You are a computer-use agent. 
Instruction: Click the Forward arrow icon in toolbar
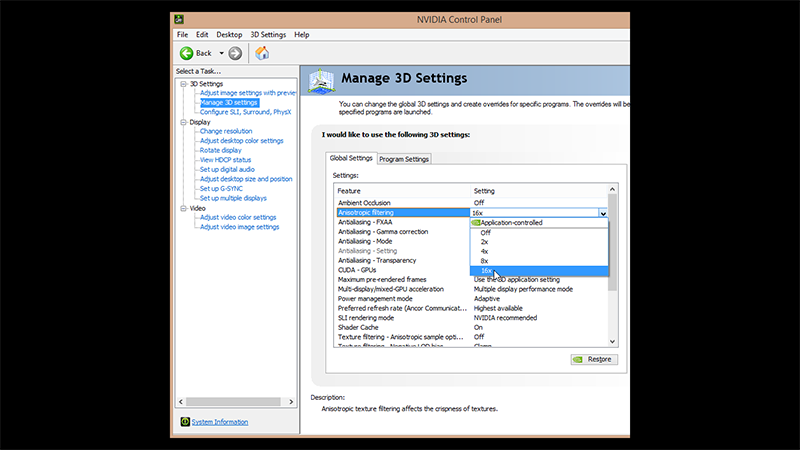click(235, 53)
